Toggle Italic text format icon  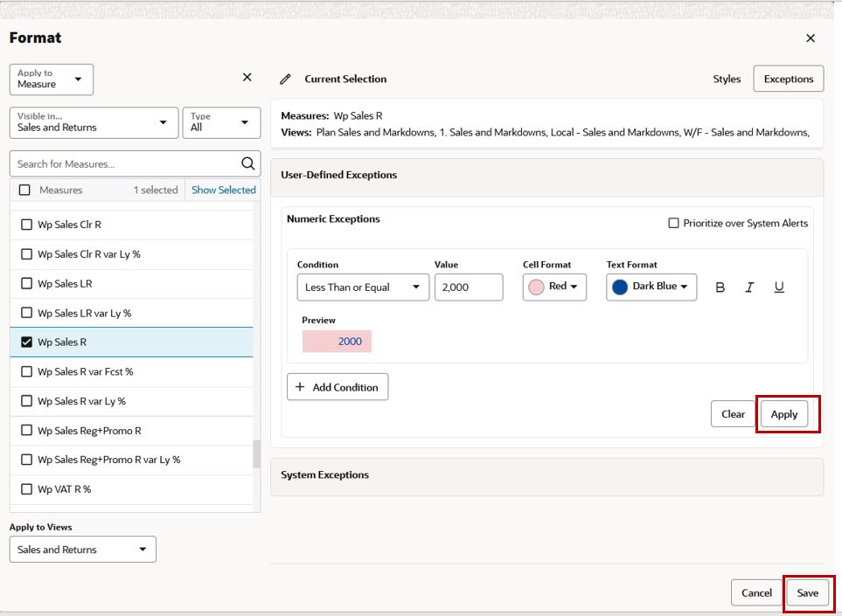pyautogui.click(x=749, y=287)
